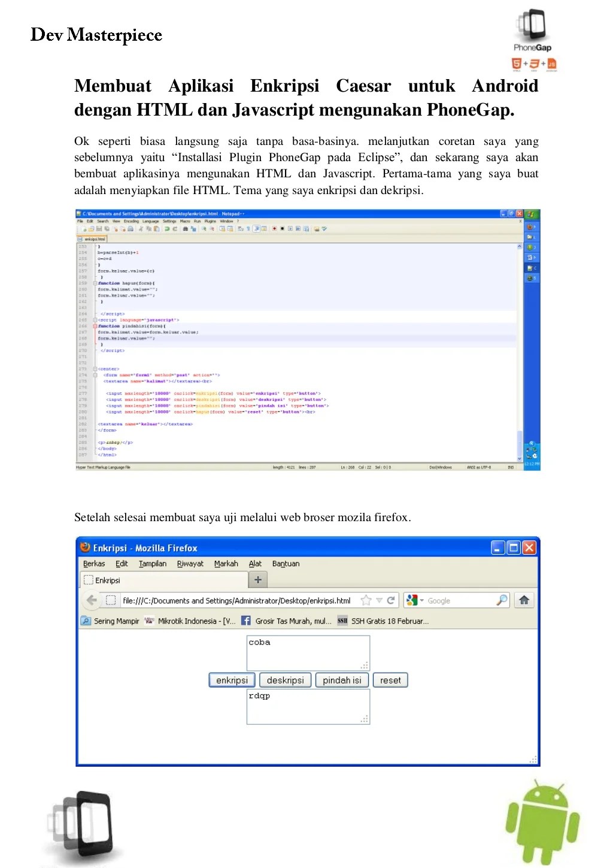The image size is (613, 868).
Task: Open the Sering Mampir bookmark
Action: (110, 621)
